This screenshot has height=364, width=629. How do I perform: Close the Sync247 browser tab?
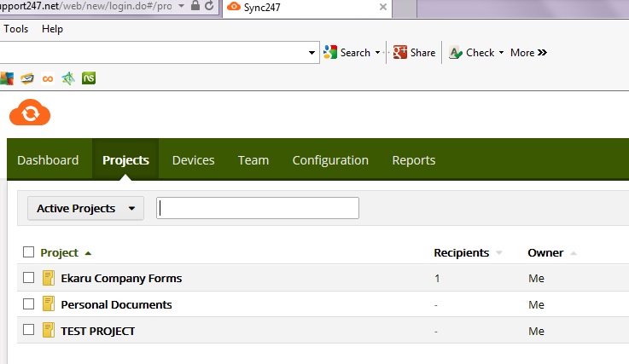tap(383, 7)
